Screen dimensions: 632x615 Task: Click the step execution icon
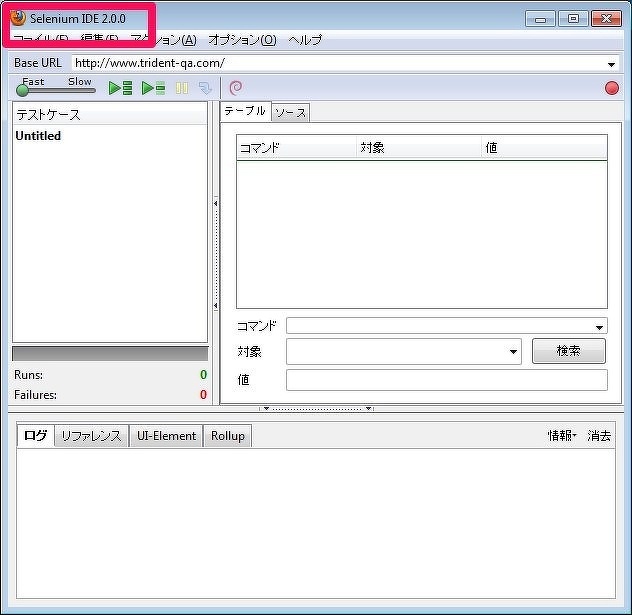pos(205,88)
